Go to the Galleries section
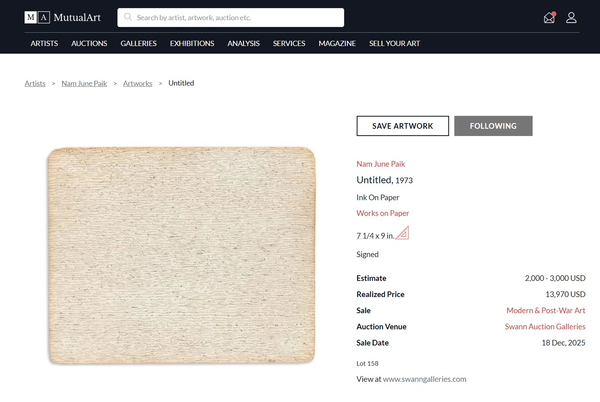This screenshot has width=600, height=402. coord(139,44)
